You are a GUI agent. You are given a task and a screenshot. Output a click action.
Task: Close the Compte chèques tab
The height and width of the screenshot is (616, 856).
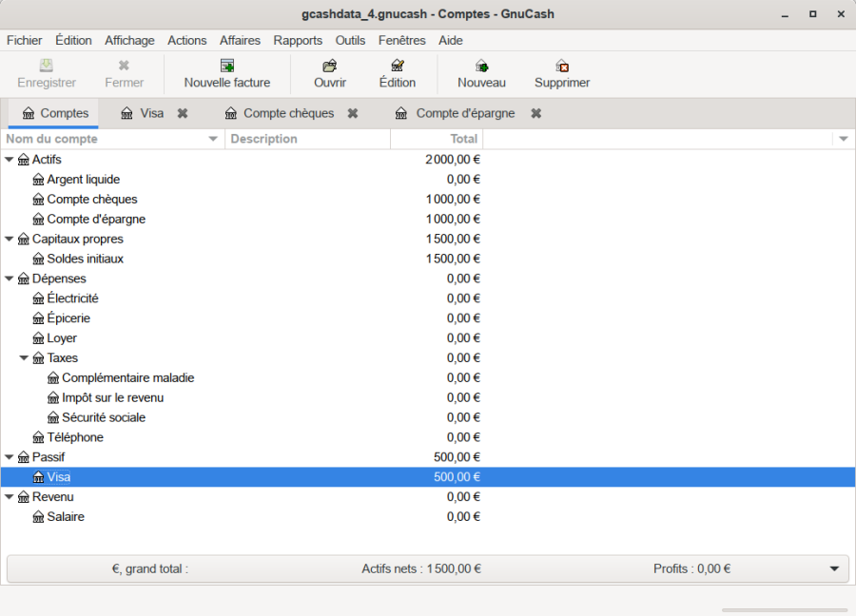tap(353, 113)
